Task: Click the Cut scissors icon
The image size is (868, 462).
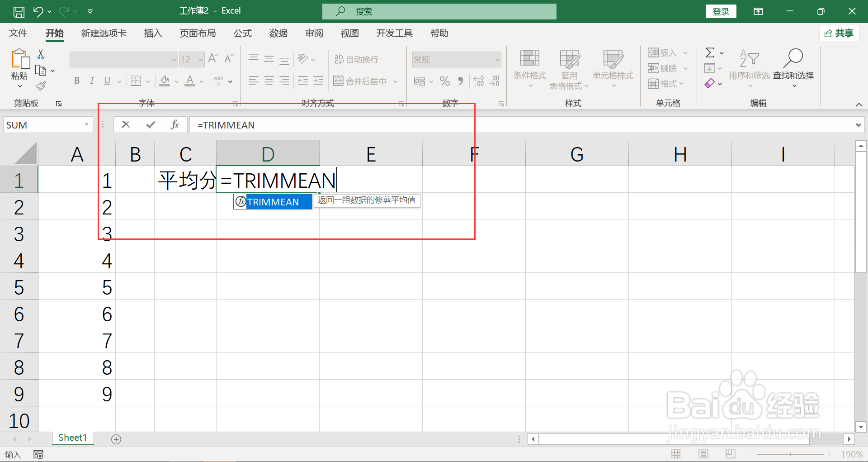Action: coord(41,54)
